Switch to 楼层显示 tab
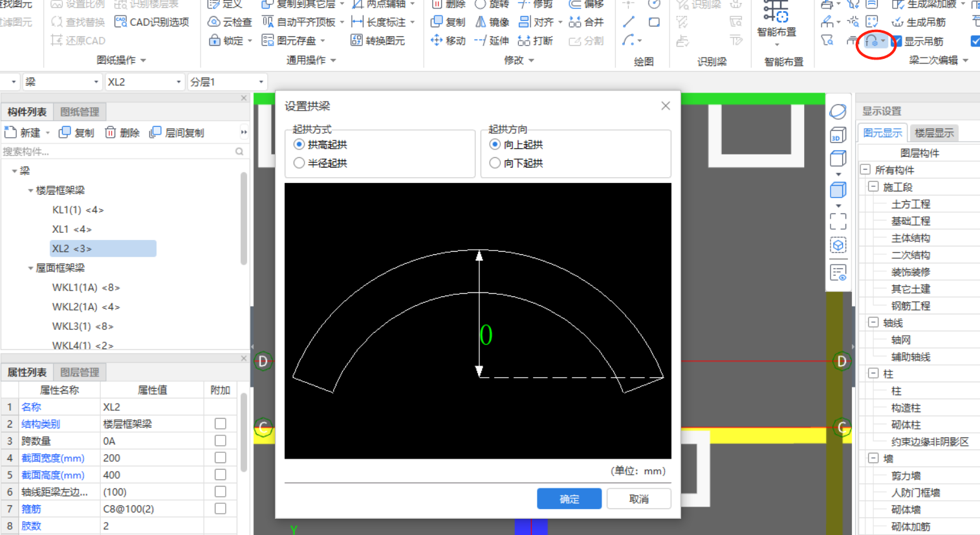The image size is (980, 535). tap(933, 133)
